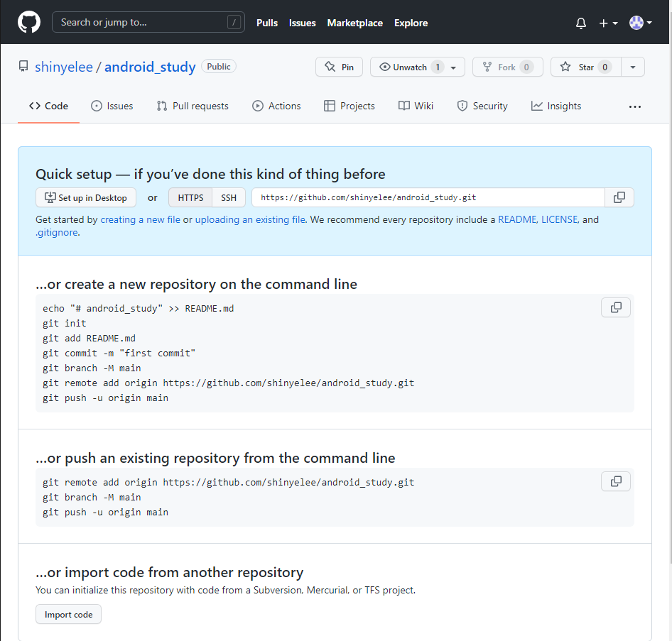The width and height of the screenshot is (672, 641).
Task: Open the star lists dropdown arrow
Action: click(632, 67)
